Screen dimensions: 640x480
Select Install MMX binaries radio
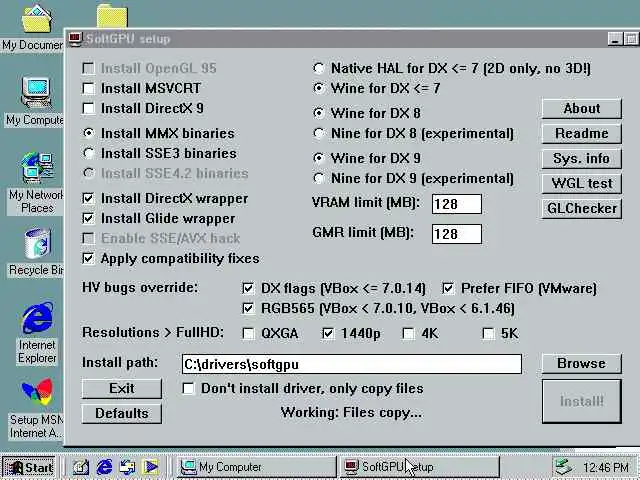[89, 133]
